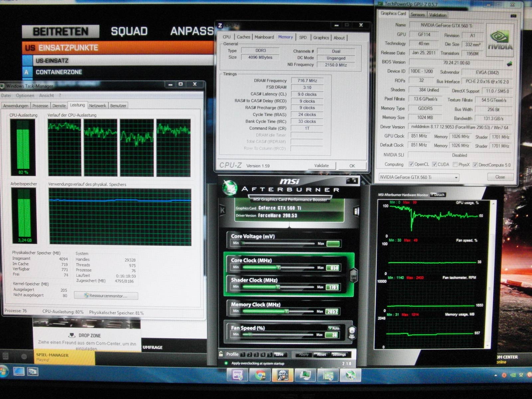Open Google Chrome from the taskbar

(x=260, y=375)
